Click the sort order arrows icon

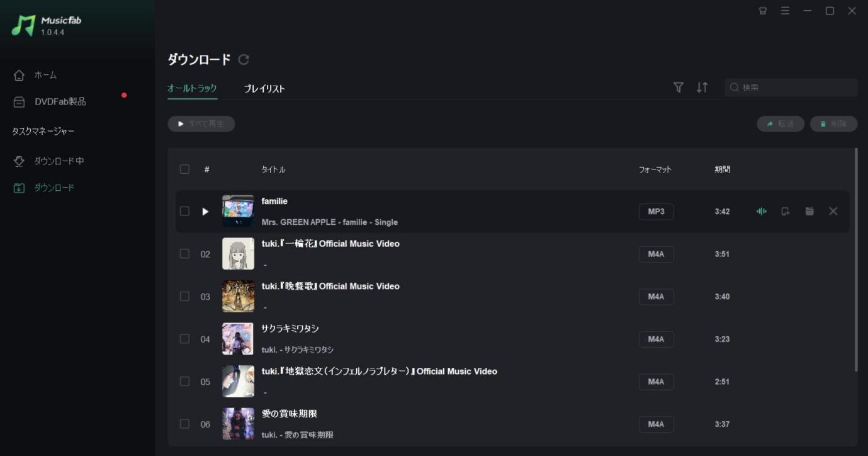[702, 88]
